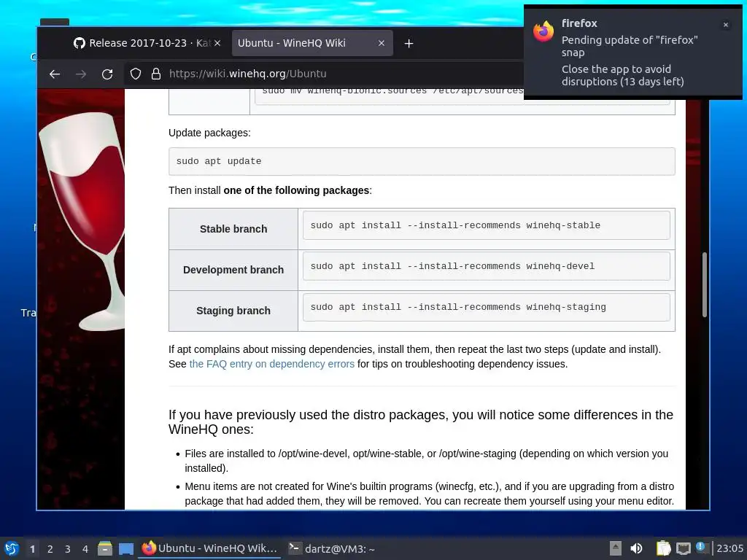Open the update notifier tray icon
Viewport: 747px width, 560px height.
[x=702, y=548]
